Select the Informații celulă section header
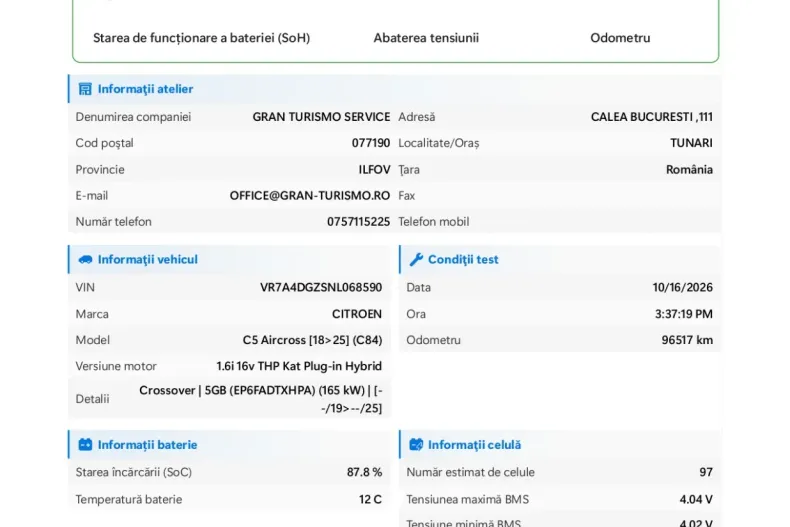 (560, 444)
